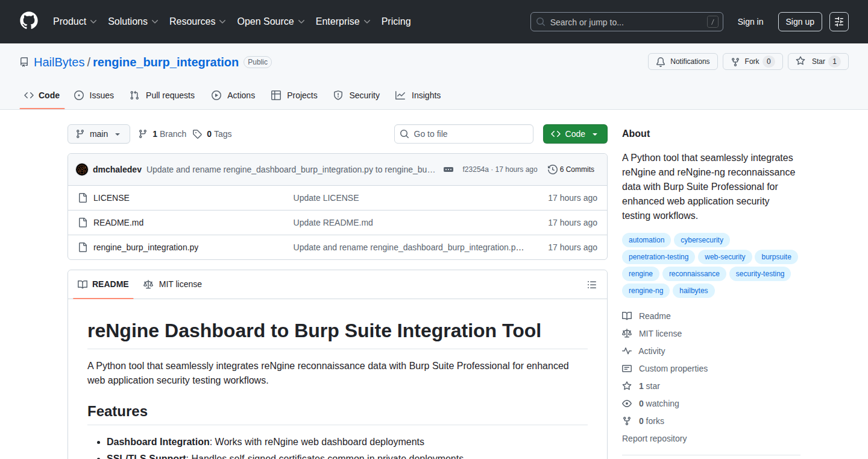Viewport: 868px width, 459px height.
Task: Fork the repository
Action: 752,62
